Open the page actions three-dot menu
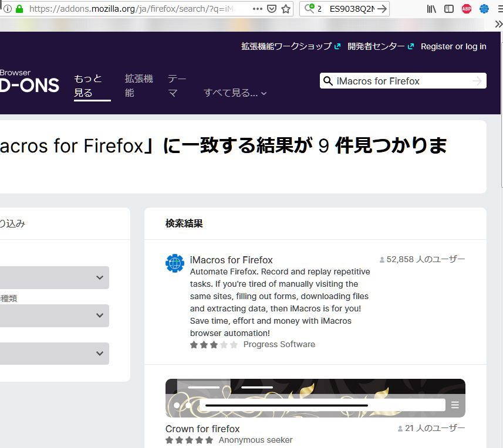The width and height of the screenshot is (503, 448). click(x=258, y=9)
